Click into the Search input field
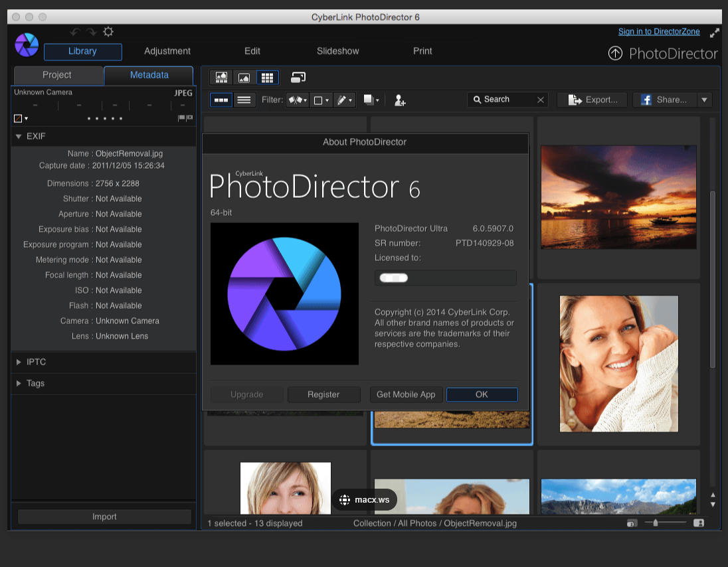The image size is (728, 567). pos(507,100)
